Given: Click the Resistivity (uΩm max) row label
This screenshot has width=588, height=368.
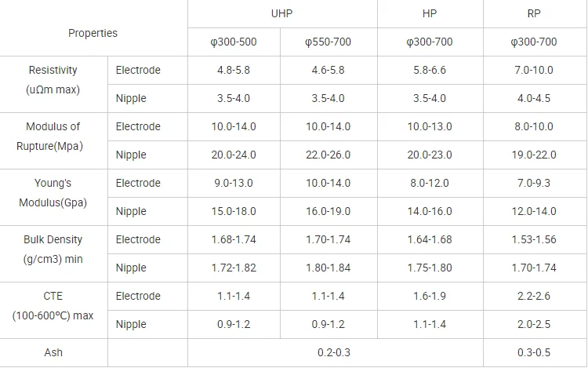Looking at the screenshot, I should click(x=53, y=80).
